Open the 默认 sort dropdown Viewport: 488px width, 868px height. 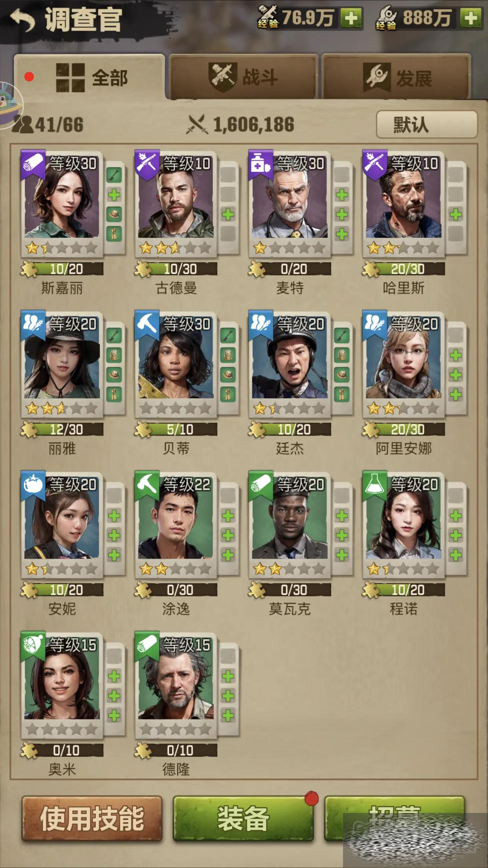[427, 125]
